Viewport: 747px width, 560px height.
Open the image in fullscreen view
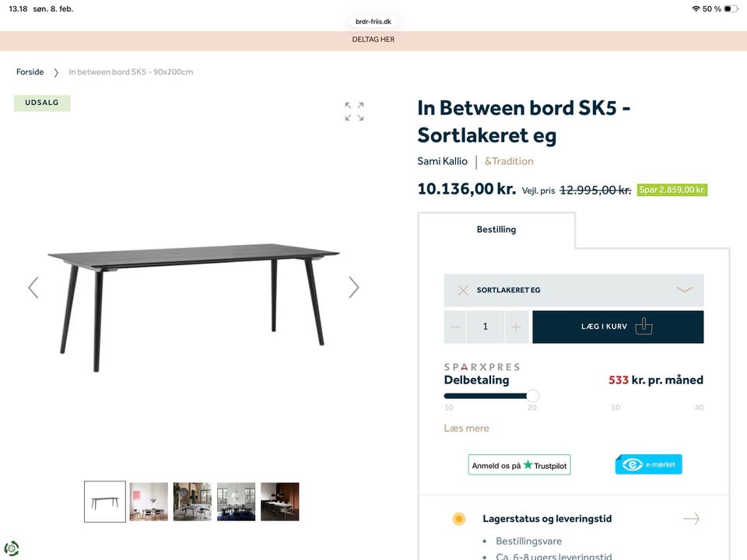(354, 110)
